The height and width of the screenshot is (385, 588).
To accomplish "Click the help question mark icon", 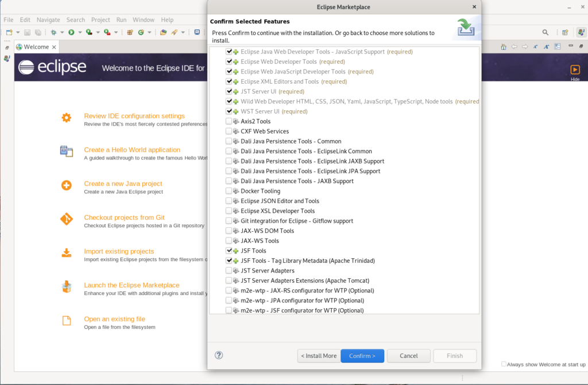I will pyautogui.click(x=219, y=355).
